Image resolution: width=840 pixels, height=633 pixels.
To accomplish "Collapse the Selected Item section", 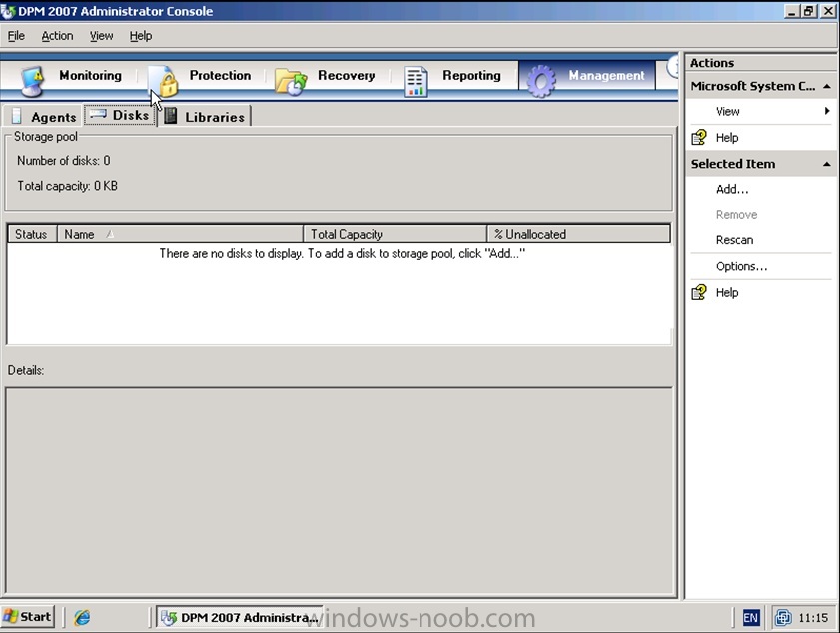I will (x=827, y=164).
